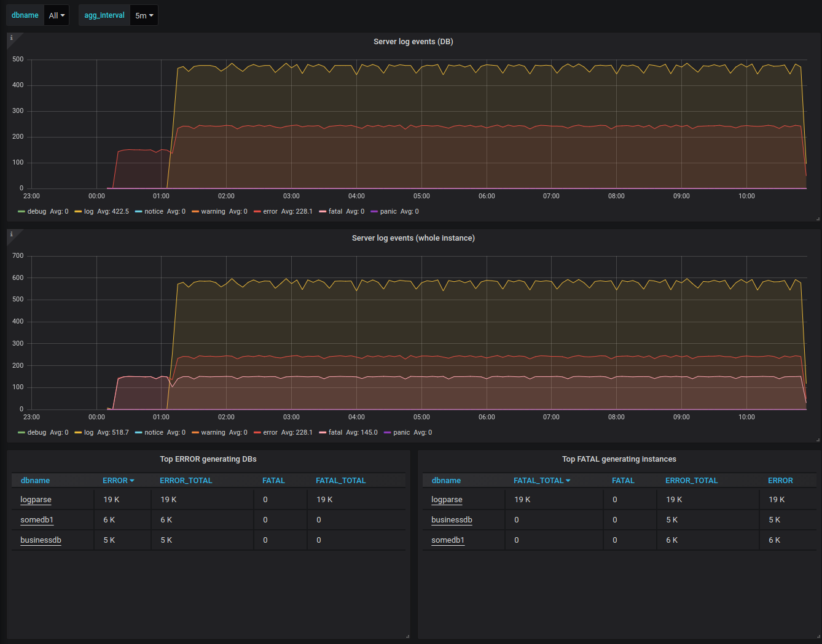This screenshot has width=822, height=644.
Task: Sort Top ERROR table by ERROR_TOTAL column
Action: [186, 481]
